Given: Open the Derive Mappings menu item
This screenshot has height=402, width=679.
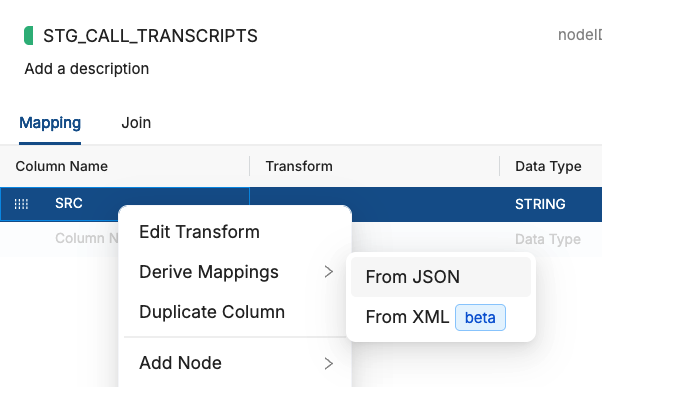Looking at the screenshot, I should 209,272.
